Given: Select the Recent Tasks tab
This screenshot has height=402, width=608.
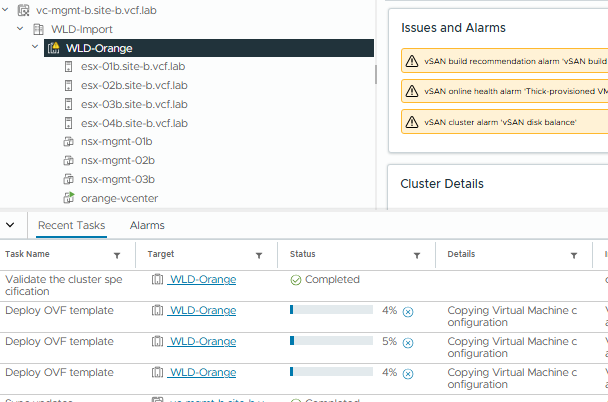Looking at the screenshot, I should click(71, 226).
